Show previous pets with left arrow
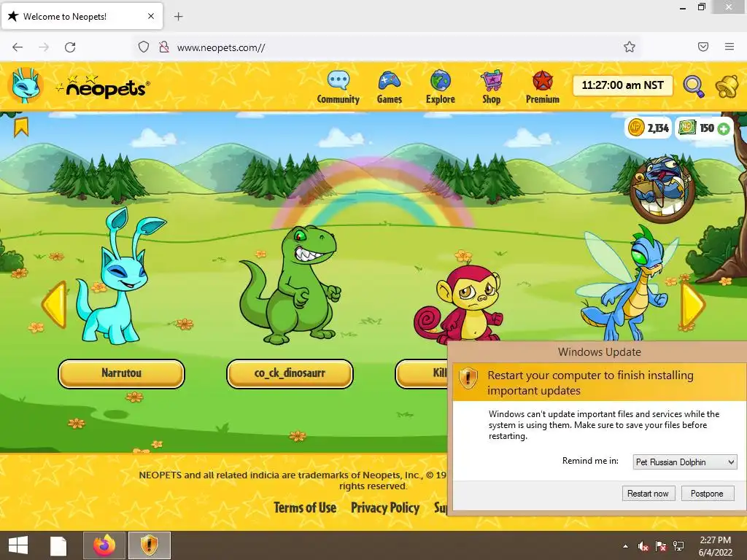 pyautogui.click(x=54, y=304)
